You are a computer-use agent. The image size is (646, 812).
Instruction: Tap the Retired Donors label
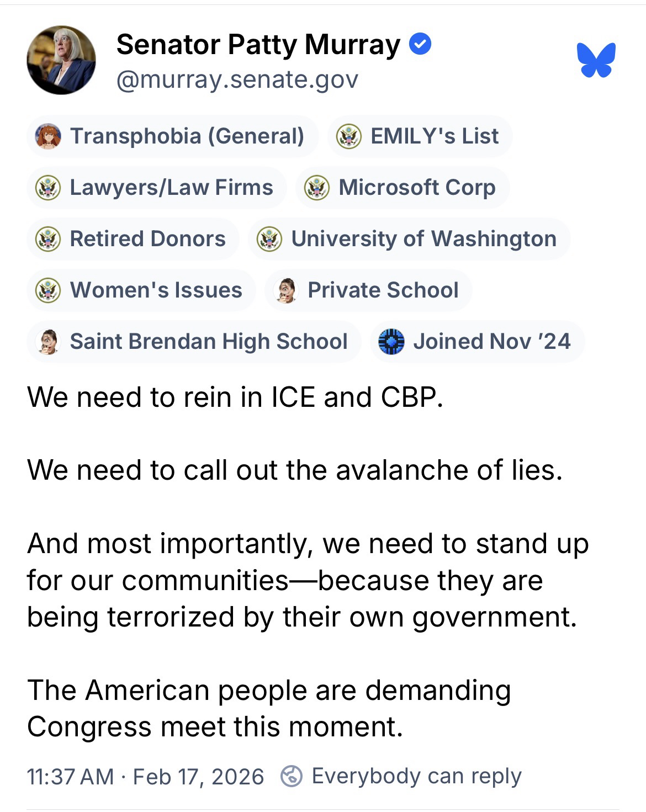tap(147, 239)
